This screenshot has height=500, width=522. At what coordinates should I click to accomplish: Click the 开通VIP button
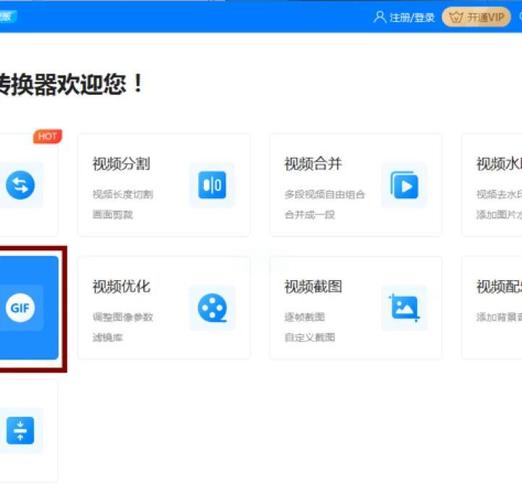(476, 17)
